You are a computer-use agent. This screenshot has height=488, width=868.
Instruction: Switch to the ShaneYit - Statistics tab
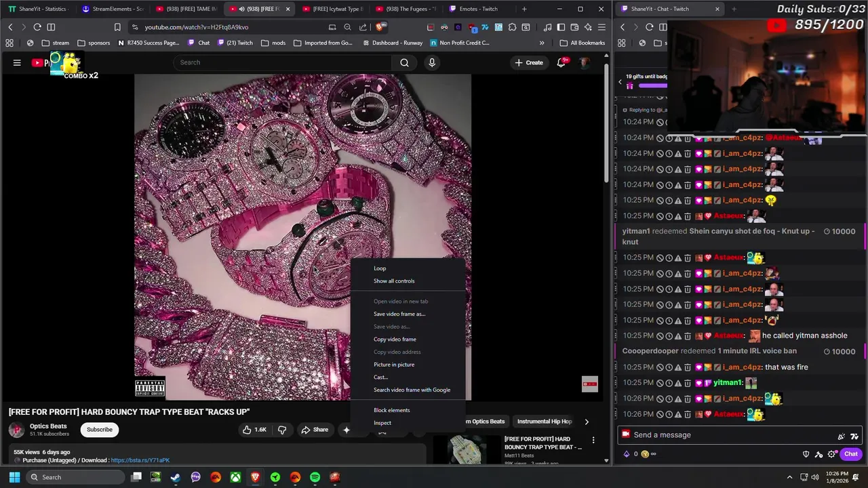pos(37,9)
